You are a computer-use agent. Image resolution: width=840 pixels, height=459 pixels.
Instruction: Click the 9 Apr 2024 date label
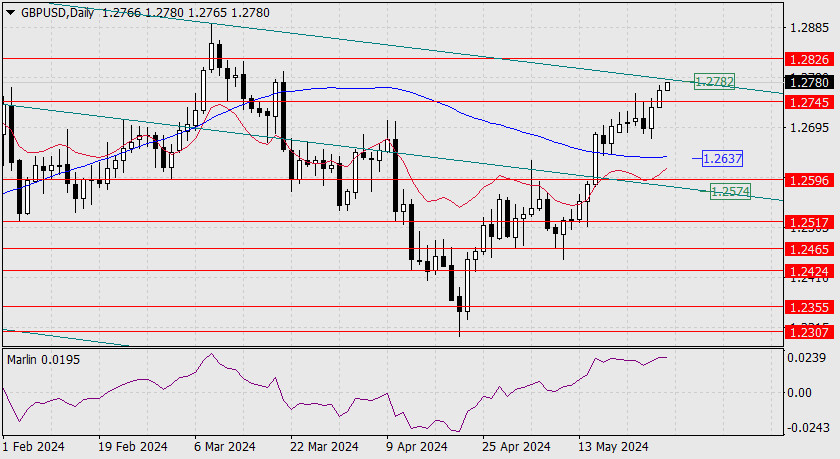point(416,446)
